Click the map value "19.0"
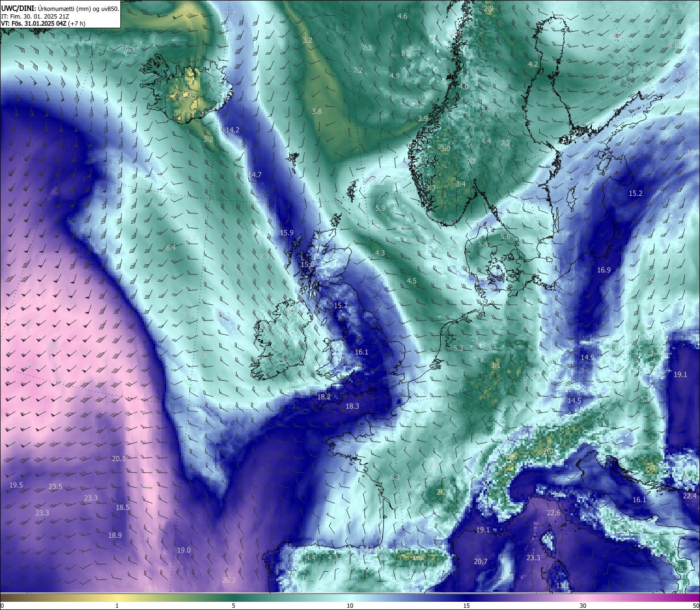 (184, 550)
